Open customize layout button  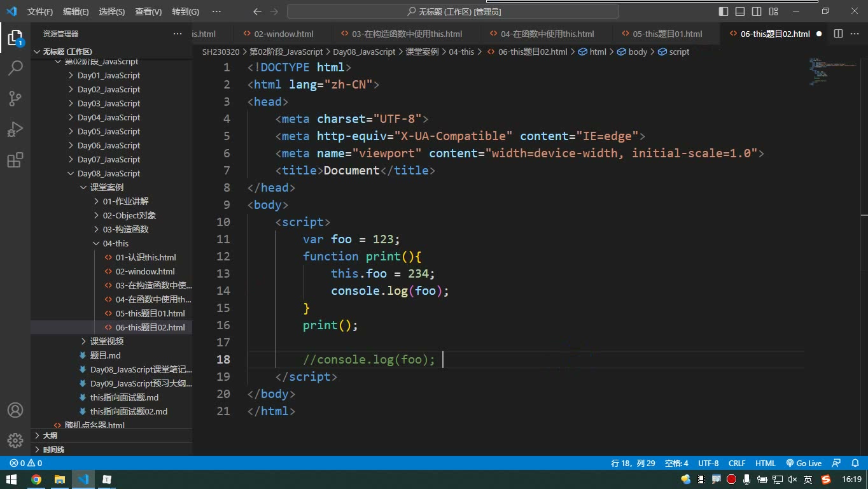click(x=773, y=11)
